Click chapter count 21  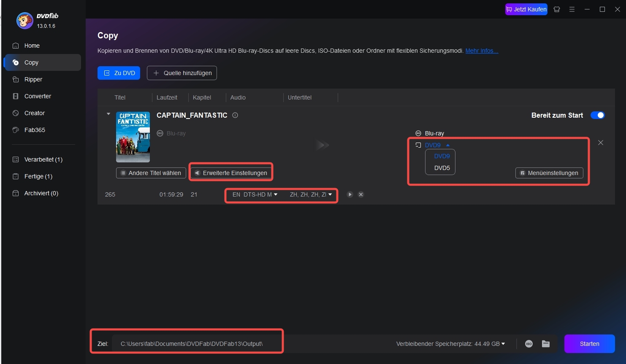194,194
